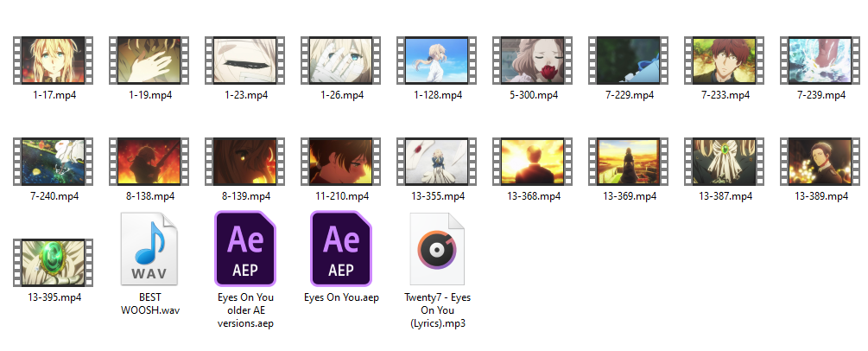
Task: Click the BEST WOOSH.wav file name
Action: (x=150, y=303)
